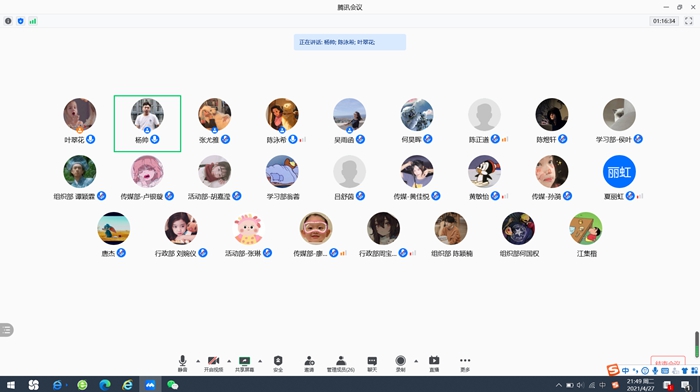
Task: Turn on video with the camera icon
Action: pyautogui.click(x=213, y=363)
